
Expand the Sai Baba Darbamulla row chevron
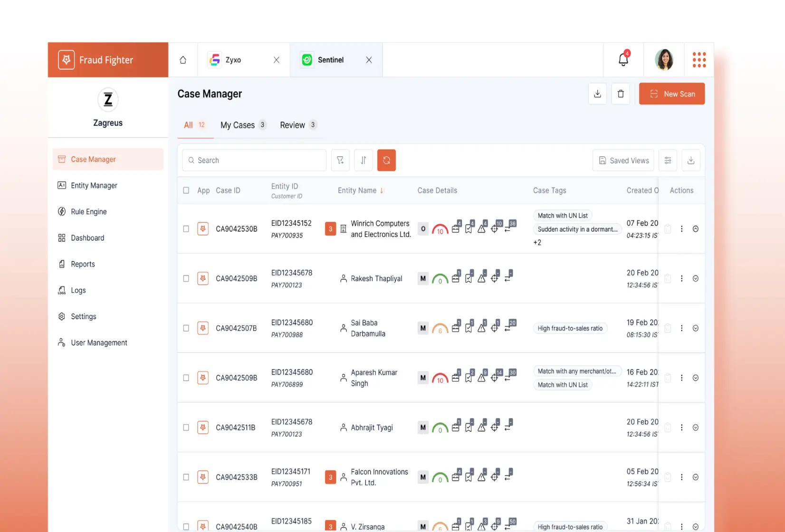(x=695, y=328)
